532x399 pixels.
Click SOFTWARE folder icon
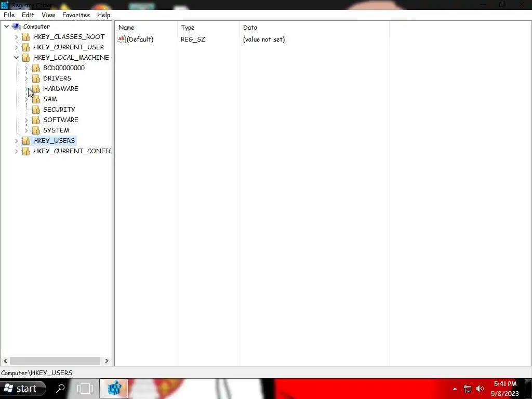tap(36, 120)
